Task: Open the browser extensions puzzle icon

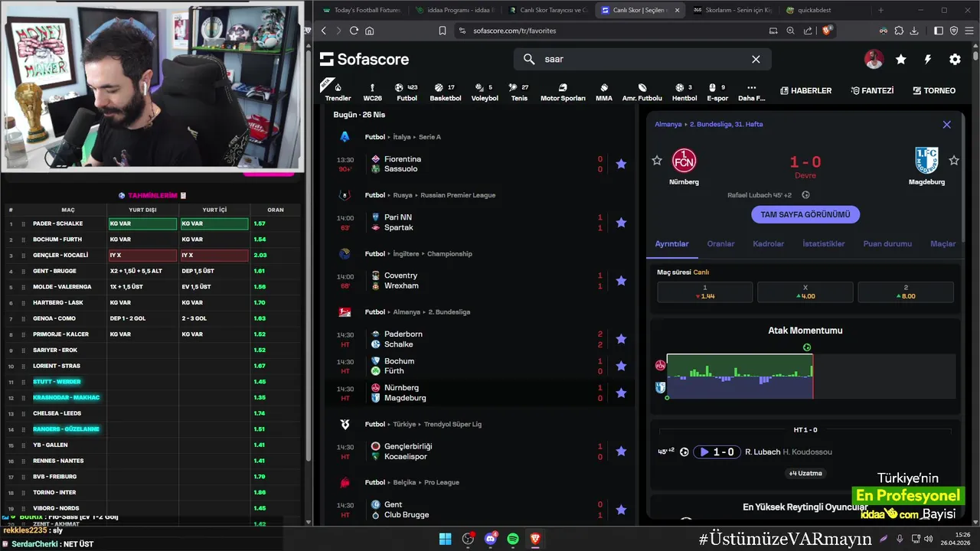Action: click(x=899, y=31)
